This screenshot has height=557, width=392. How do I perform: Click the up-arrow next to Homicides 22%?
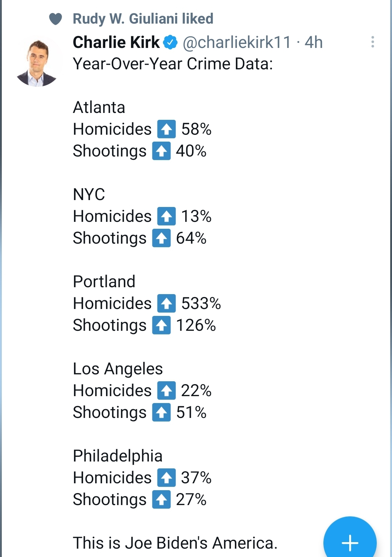coord(167,391)
